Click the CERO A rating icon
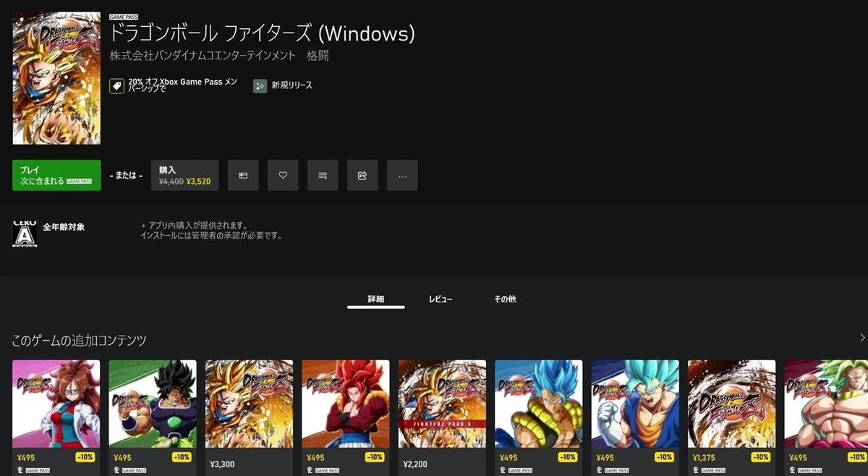The image size is (868, 476). 25,234
